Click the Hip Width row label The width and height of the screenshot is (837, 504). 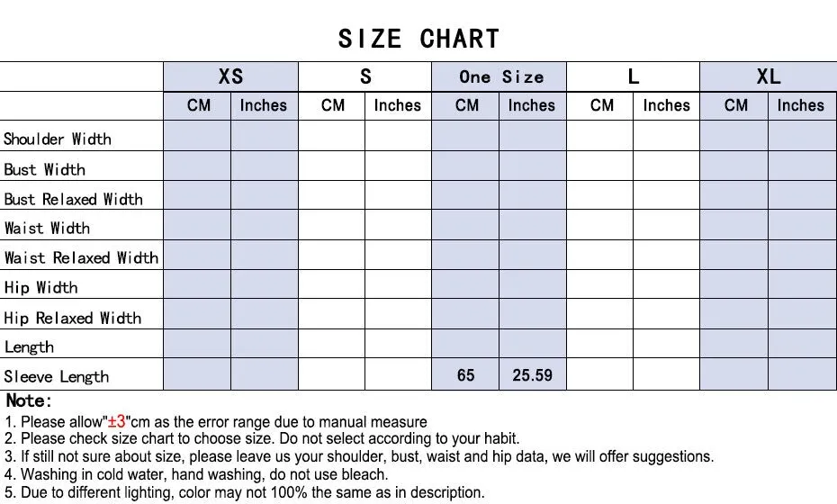(40, 287)
